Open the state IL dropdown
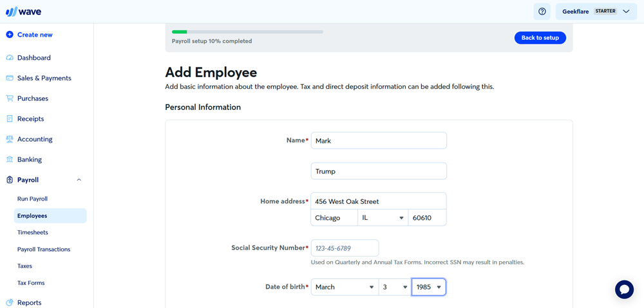This screenshot has height=308, width=644. tap(383, 218)
